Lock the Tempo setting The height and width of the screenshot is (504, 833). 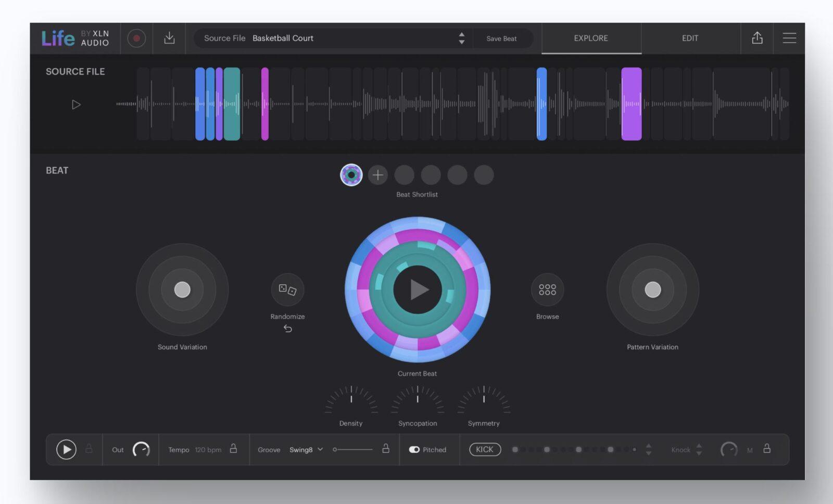coord(234,449)
